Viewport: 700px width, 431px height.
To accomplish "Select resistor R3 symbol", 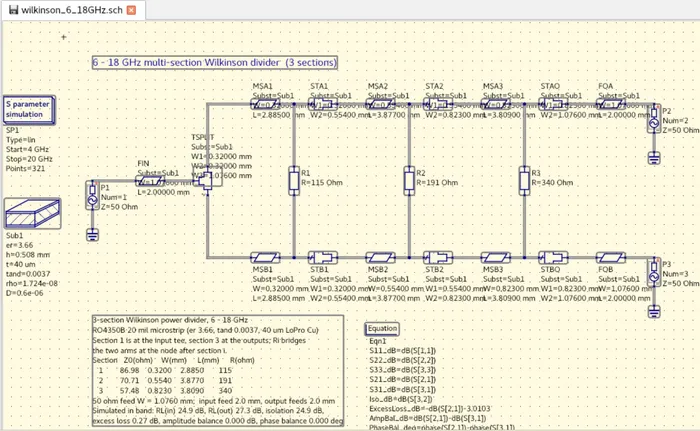I will tap(524, 180).
